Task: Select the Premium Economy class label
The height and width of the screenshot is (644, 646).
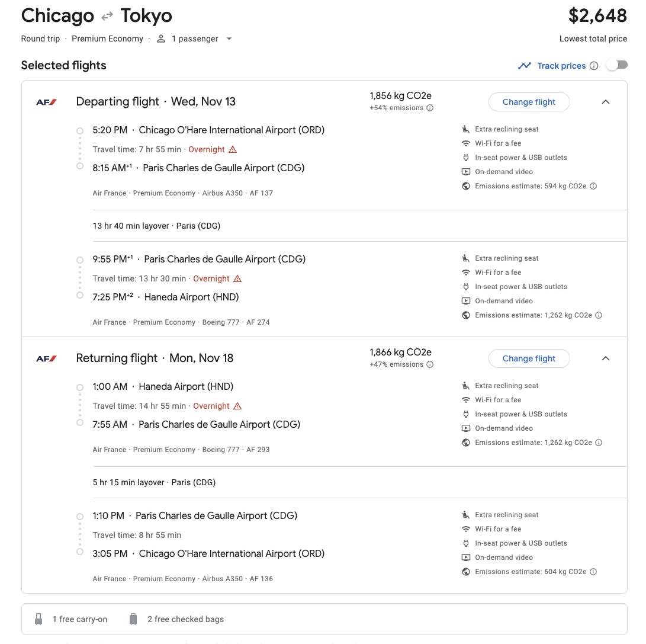Action: pos(107,39)
